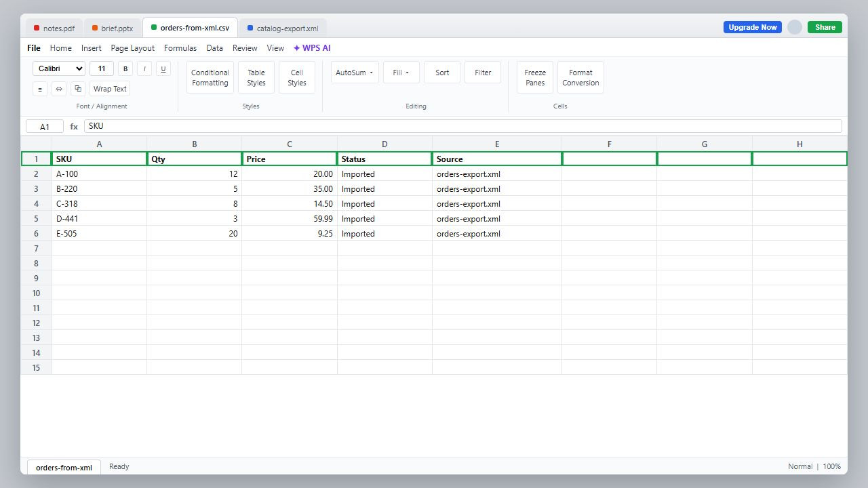Select column C header
Viewport: 868px width, 488px height.
(290, 144)
